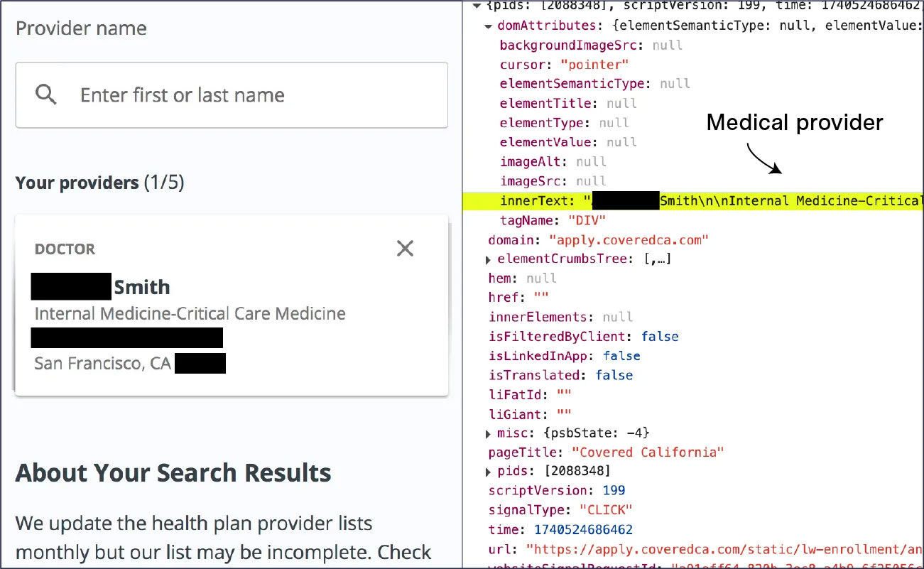
Task: Select the San Francisco, CA address line
Action: (x=102, y=363)
